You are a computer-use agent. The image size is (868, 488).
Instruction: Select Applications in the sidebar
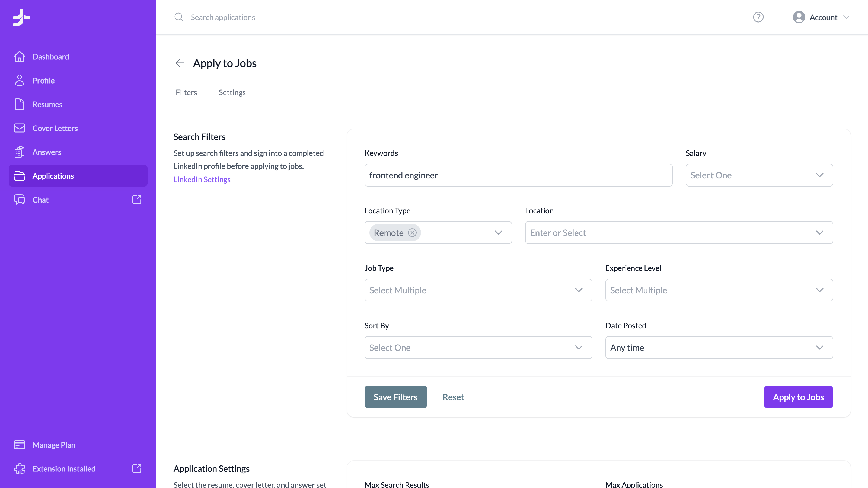point(78,176)
